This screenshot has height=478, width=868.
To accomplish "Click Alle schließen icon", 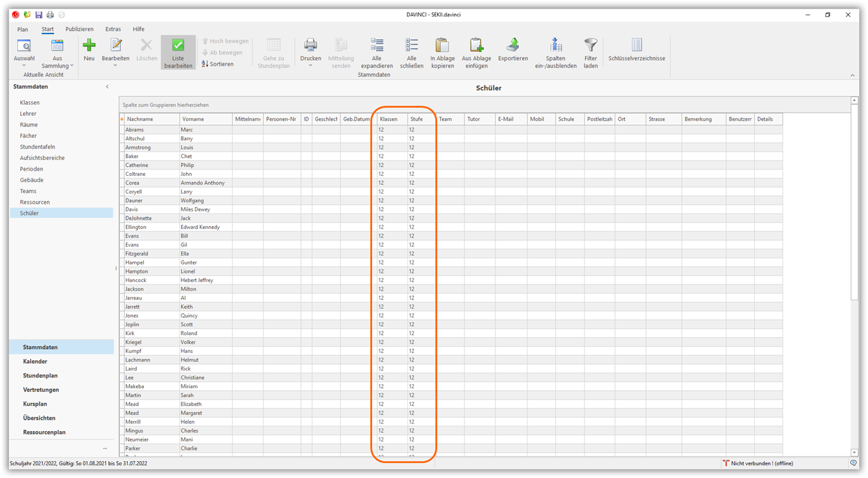I will [411, 46].
